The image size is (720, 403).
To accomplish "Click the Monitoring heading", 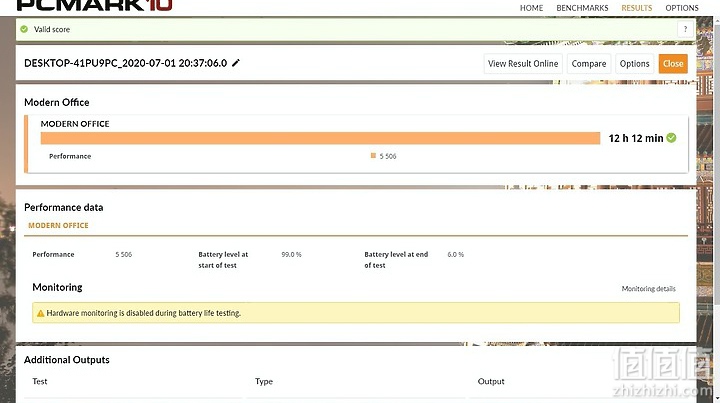I will pos(57,287).
